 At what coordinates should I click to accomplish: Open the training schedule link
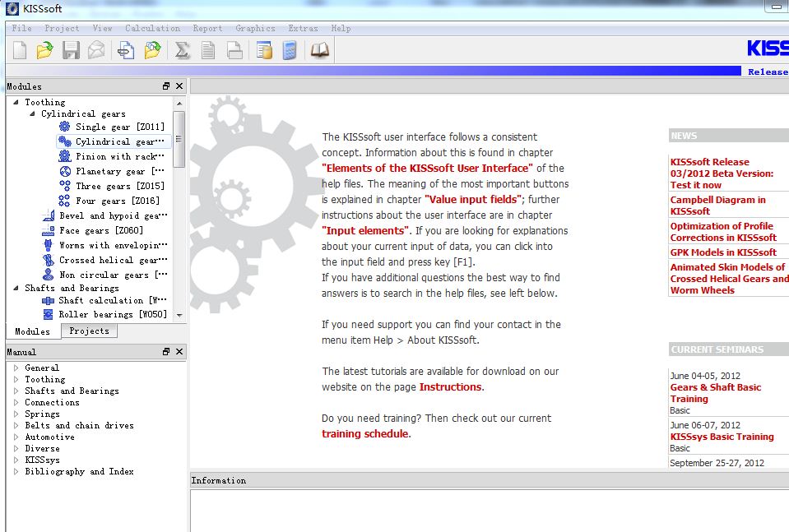coord(365,433)
